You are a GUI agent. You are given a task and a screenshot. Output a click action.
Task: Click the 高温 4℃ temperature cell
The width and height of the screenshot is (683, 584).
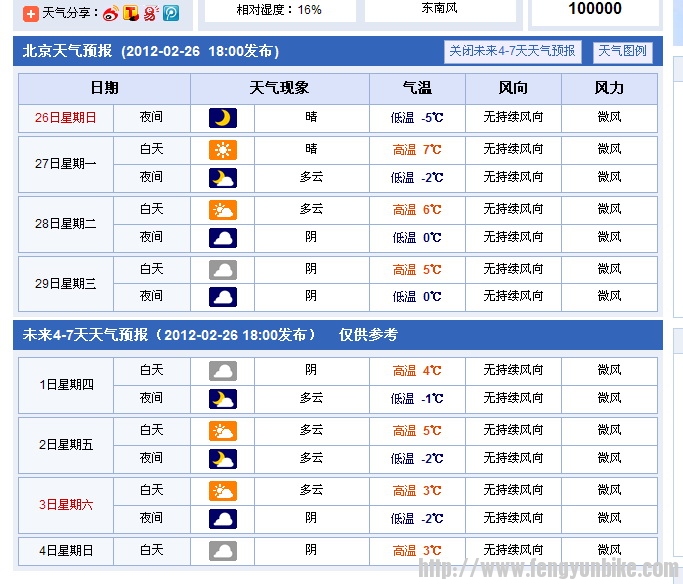417,371
